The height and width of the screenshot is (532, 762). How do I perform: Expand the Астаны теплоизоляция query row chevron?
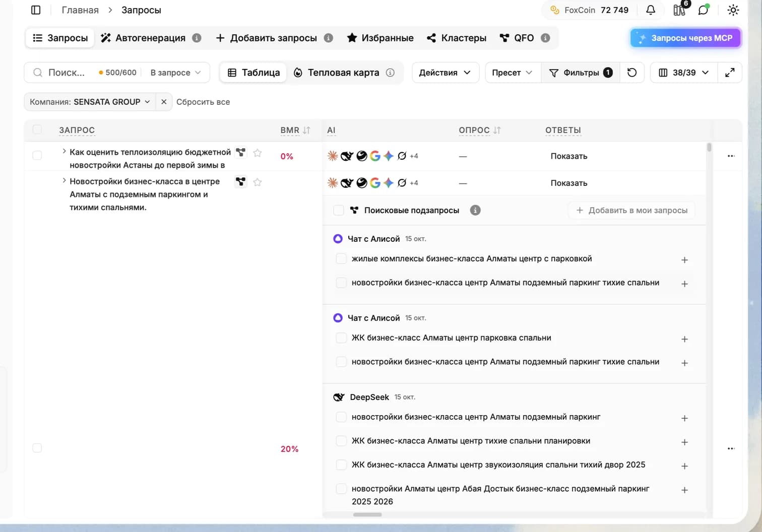[64, 151]
